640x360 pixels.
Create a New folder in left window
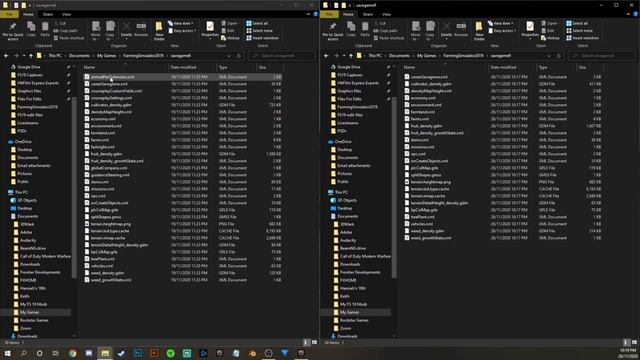pos(159,31)
